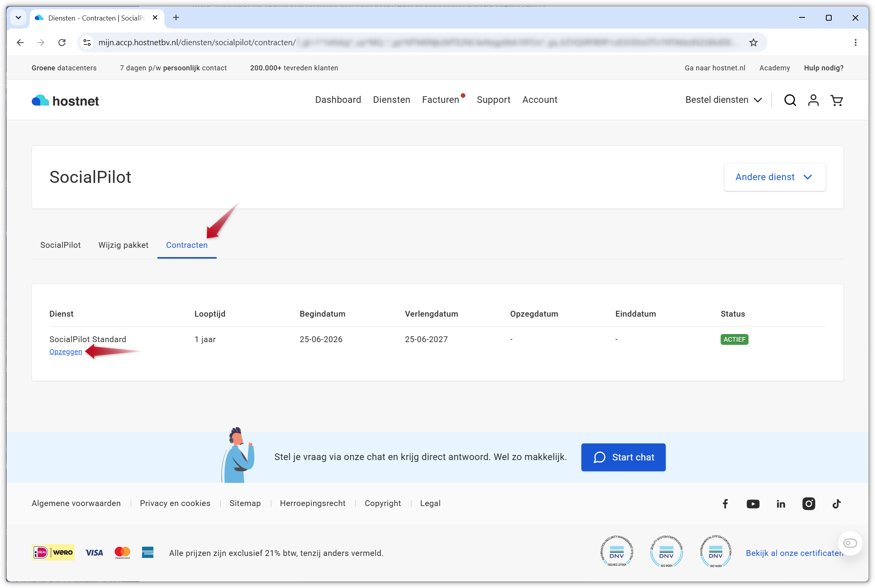Open the shopping cart icon
Screen dimensions: 875x588
click(837, 100)
